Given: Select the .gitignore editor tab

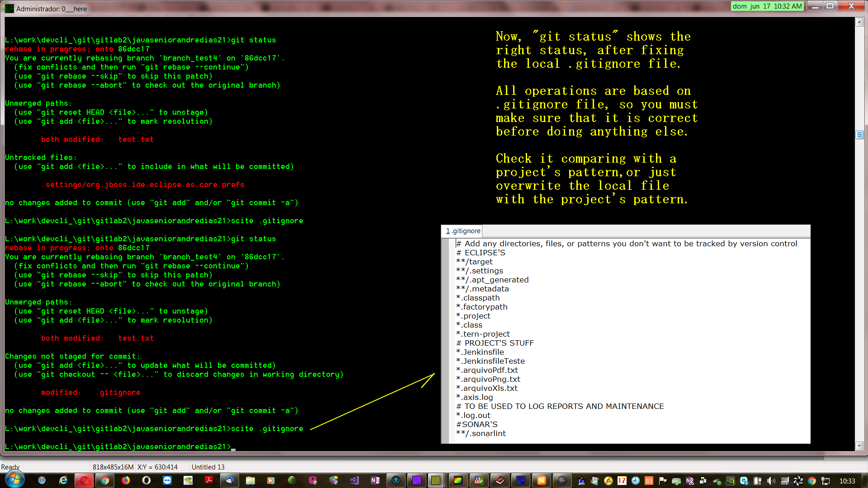Looking at the screenshot, I should [x=462, y=231].
